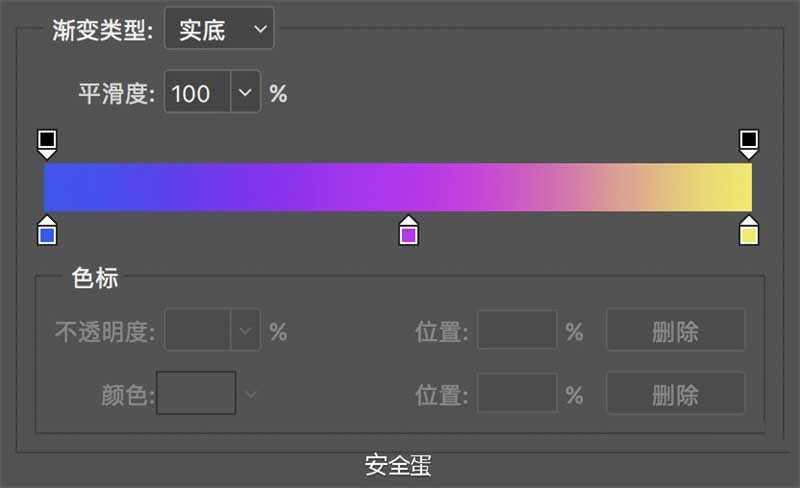Select the right opacity stop above gradient
Image resolution: width=800 pixels, height=488 pixels.
(748, 141)
